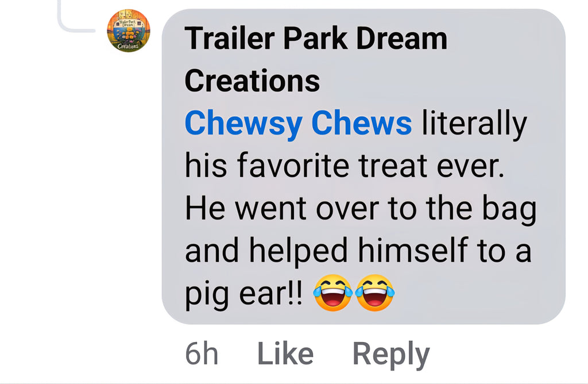Screen dimensions: 588x384
Task: Reply to Trailer Park Dream Creations comment
Action: [390, 355]
